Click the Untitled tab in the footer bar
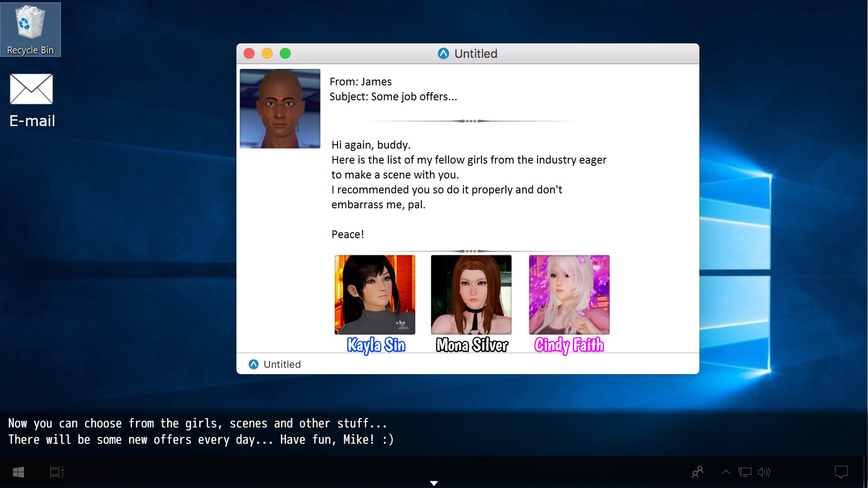This screenshot has width=868, height=488. pos(274,364)
